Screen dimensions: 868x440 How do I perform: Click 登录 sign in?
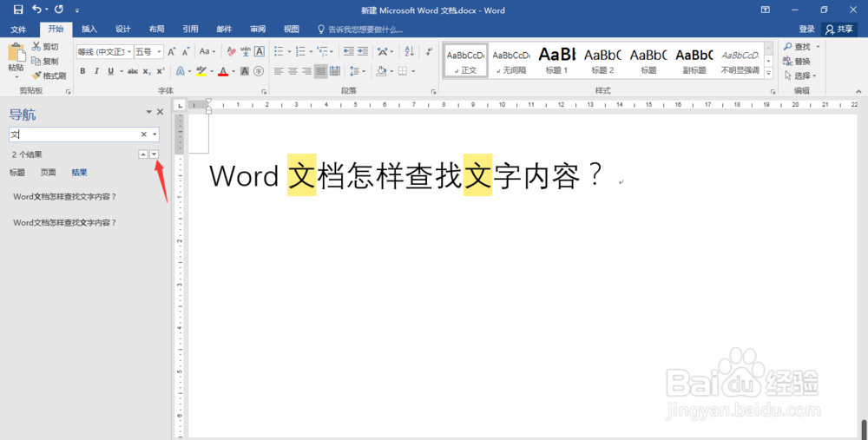(x=806, y=29)
